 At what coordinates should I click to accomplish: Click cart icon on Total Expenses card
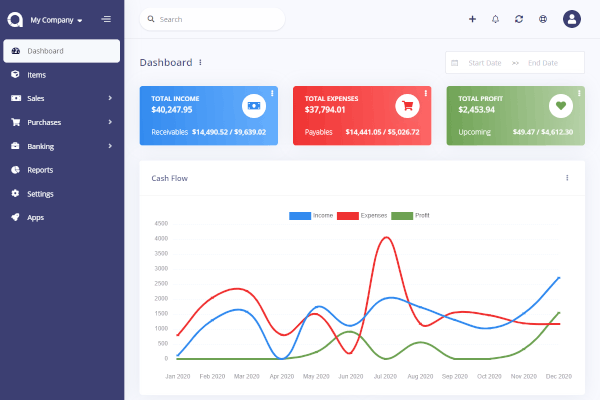[x=406, y=104]
